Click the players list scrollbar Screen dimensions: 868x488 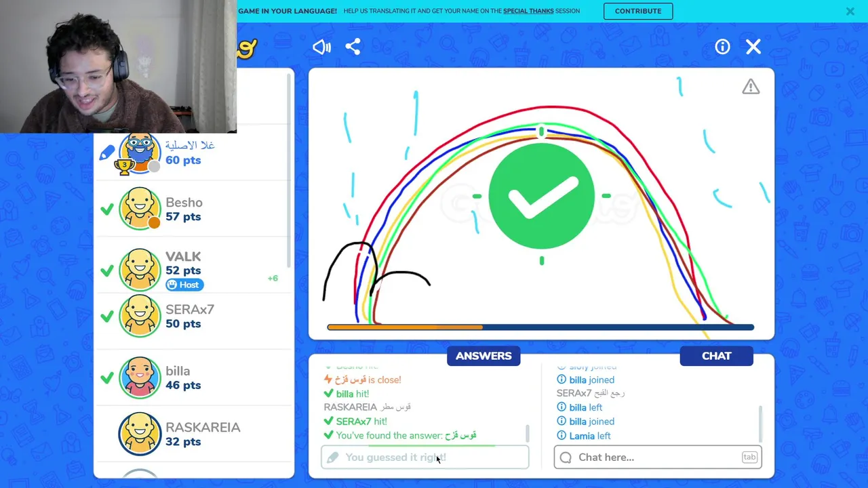click(289, 169)
